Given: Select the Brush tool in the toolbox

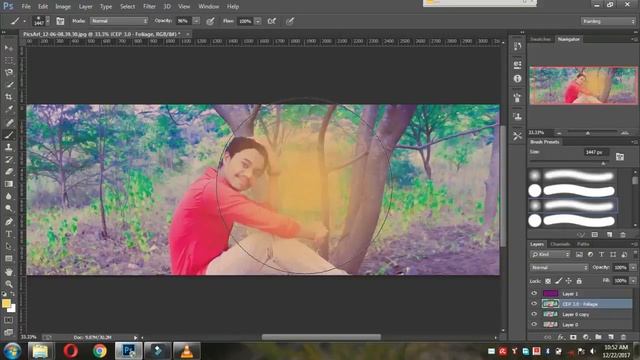Looking at the screenshot, I should (9, 135).
